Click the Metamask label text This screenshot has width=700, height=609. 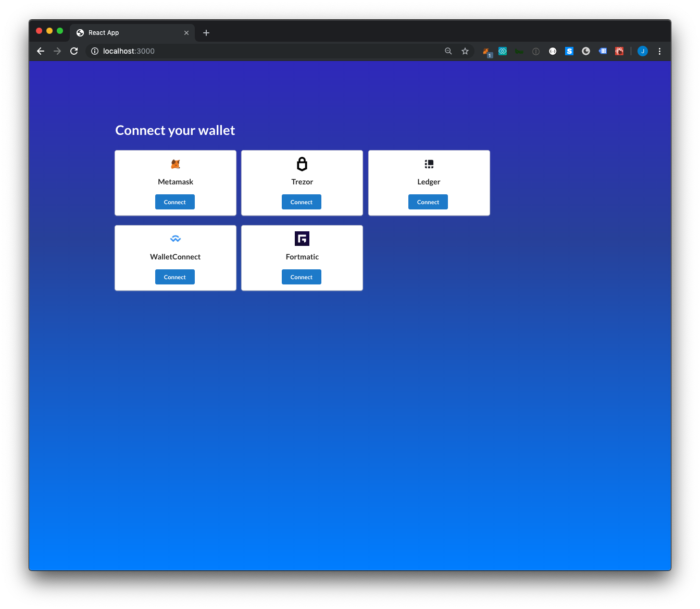[x=176, y=182]
